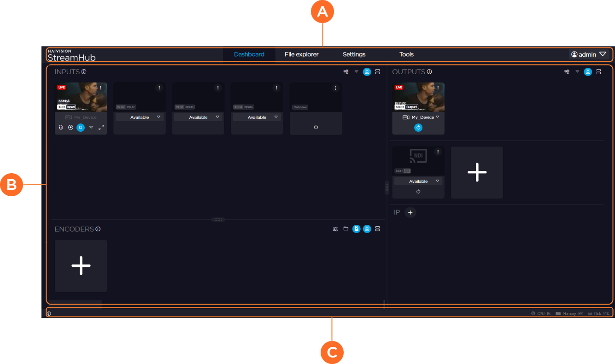Image resolution: width=615 pixels, height=364 pixels.
Task: Click the Input1 live video thumbnail
Action: pyautogui.click(x=81, y=96)
